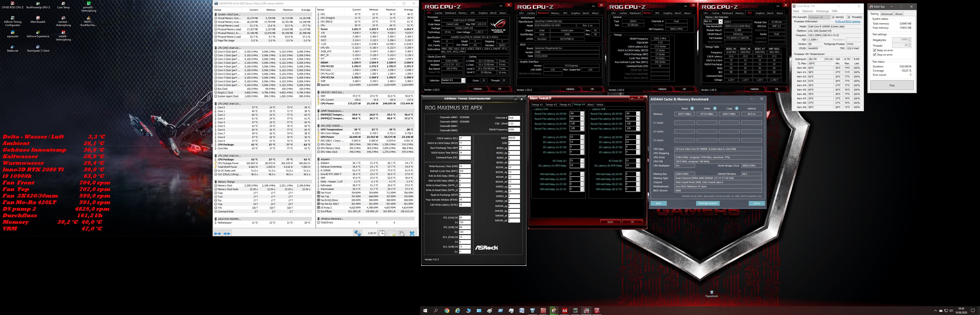Select the aida64 Verknüpfung desktop icon
Image resolution: width=980 pixels, height=315 pixels.
pos(63,35)
